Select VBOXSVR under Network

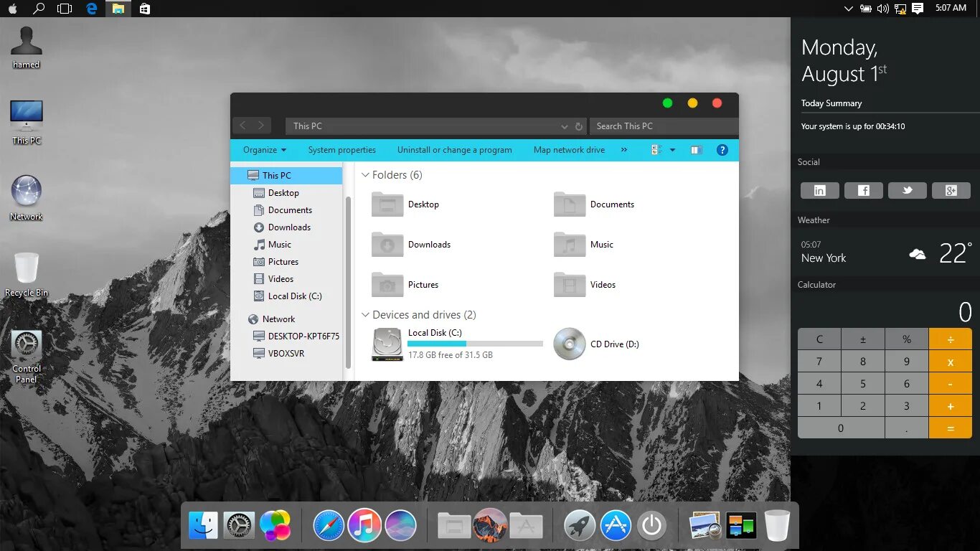pyautogui.click(x=287, y=354)
